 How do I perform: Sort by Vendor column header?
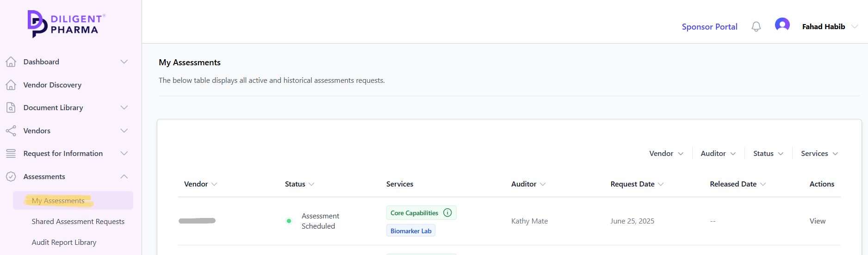tap(200, 184)
